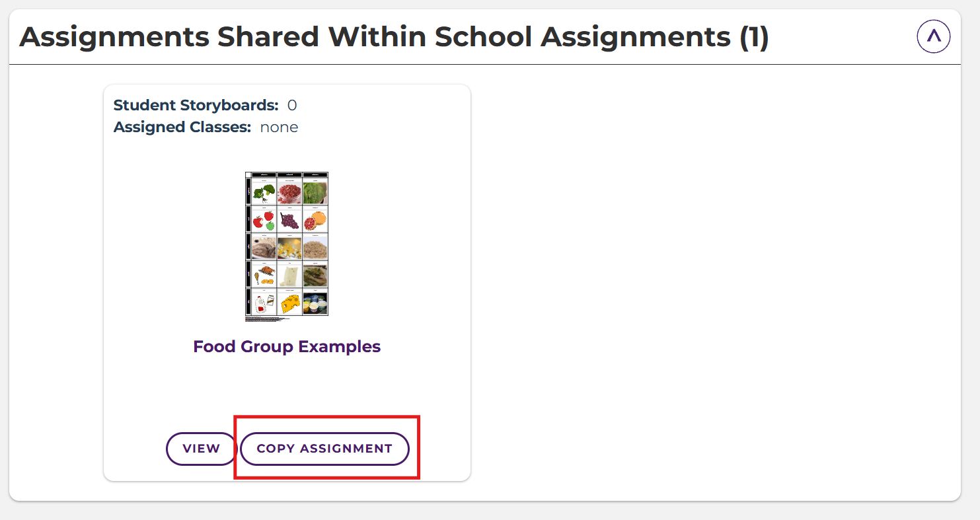The height and width of the screenshot is (520, 980).
Task: Click the roast chicken and drumstick picture
Action: pyautogui.click(x=264, y=275)
